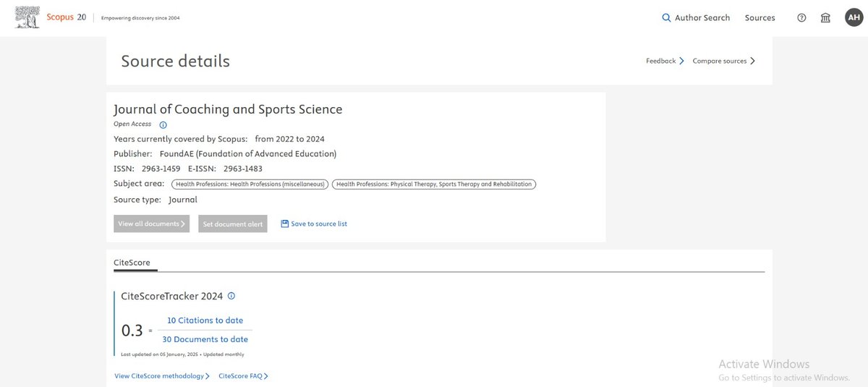The image size is (868, 387).
Task: Open 30 Documents to date link
Action: tap(205, 339)
